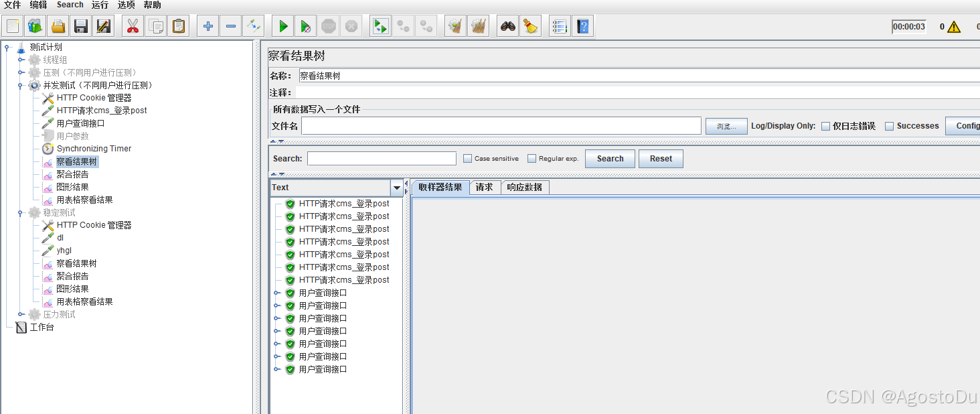Switch to the 请求 tab
The width and height of the screenshot is (980, 414).
tap(485, 188)
